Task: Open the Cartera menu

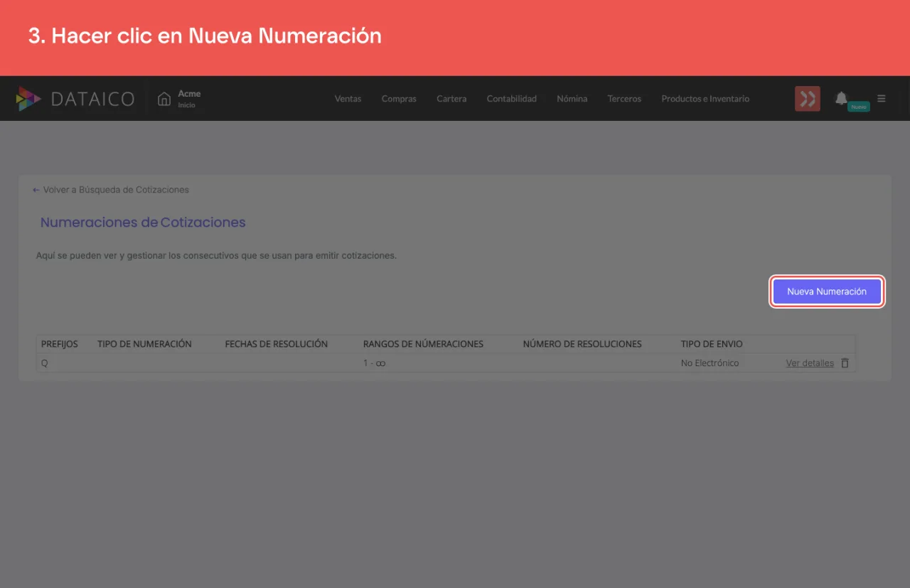Action: click(x=451, y=99)
